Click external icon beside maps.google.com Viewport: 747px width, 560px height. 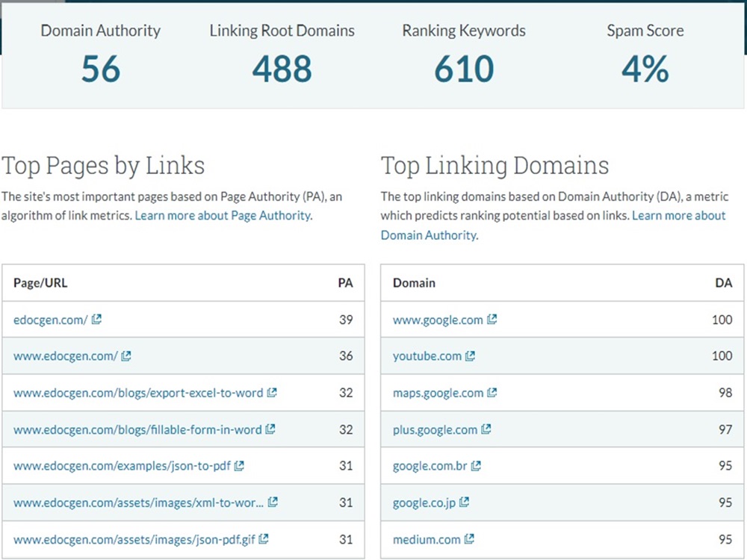coord(492,393)
